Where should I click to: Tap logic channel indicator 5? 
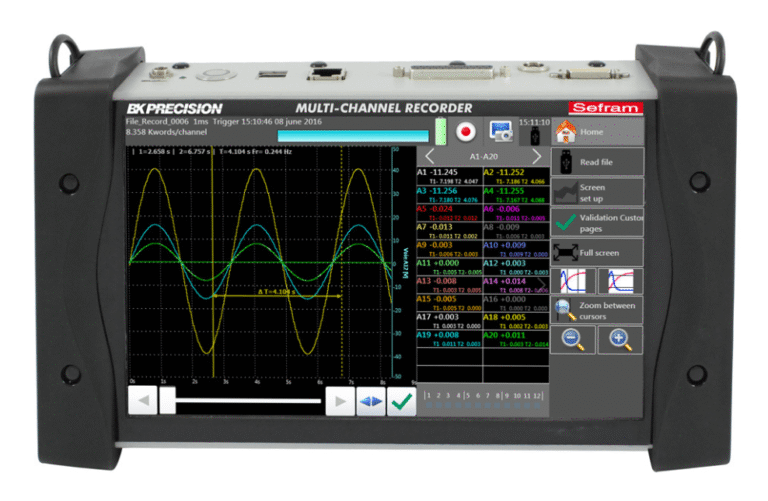click(x=468, y=399)
